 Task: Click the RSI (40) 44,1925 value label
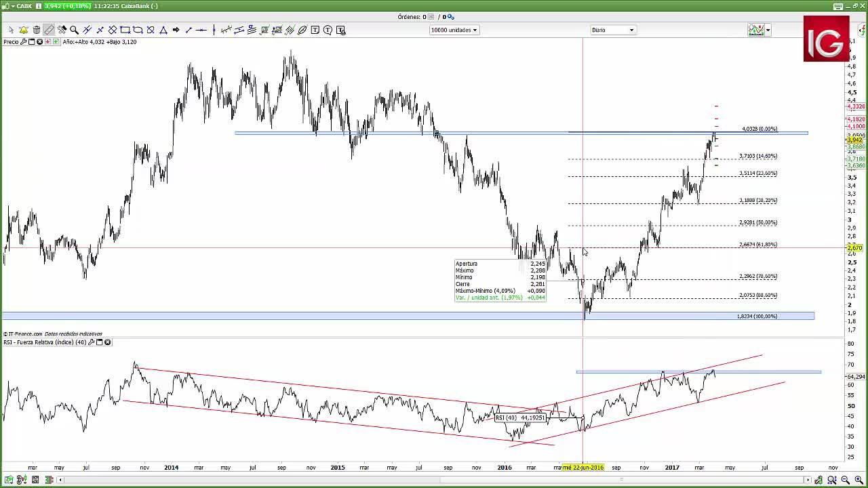tap(520, 418)
